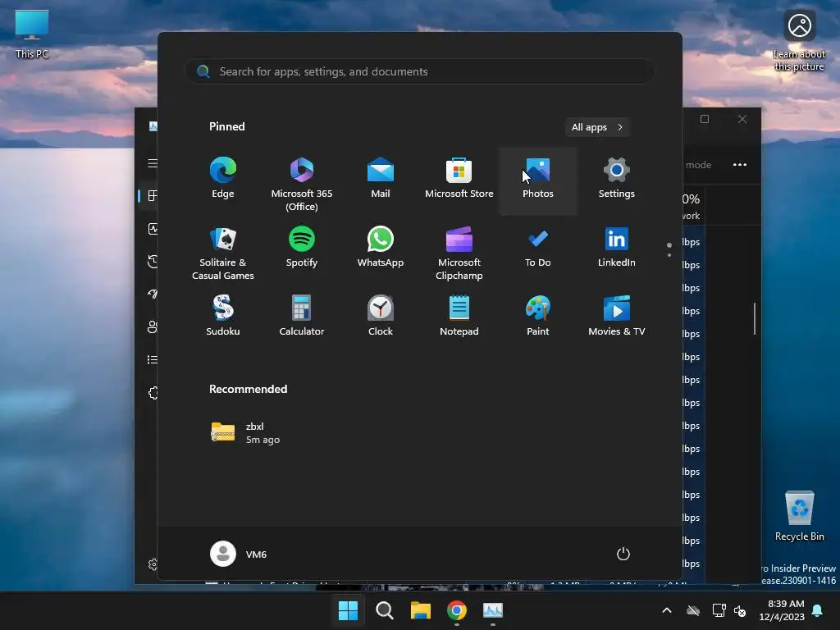
Task: Click Task Manager vertical scrollbar
Action: [x=755, y=319]
